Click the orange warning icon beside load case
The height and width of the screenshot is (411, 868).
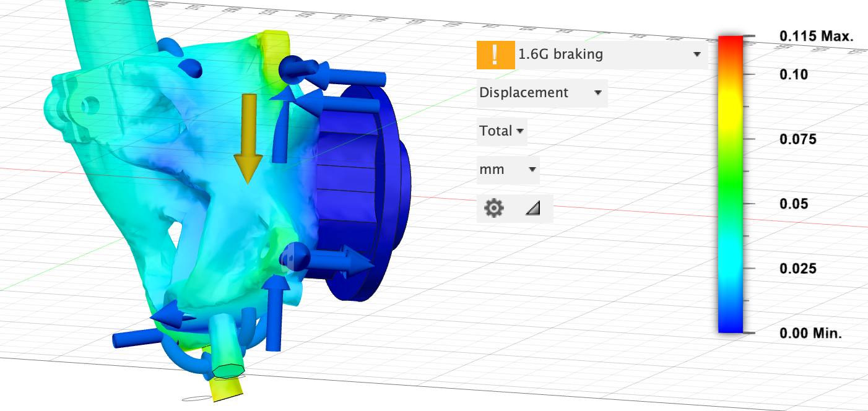(495, 54)
